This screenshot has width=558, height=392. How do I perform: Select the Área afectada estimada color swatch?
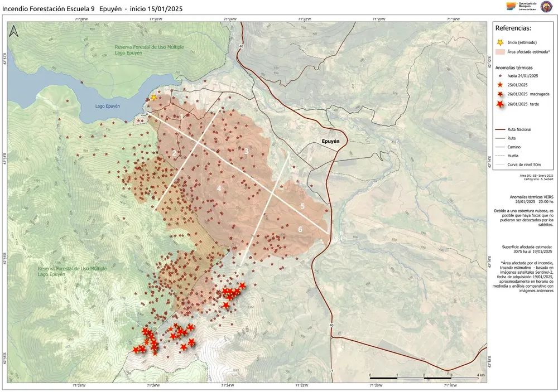499,51
